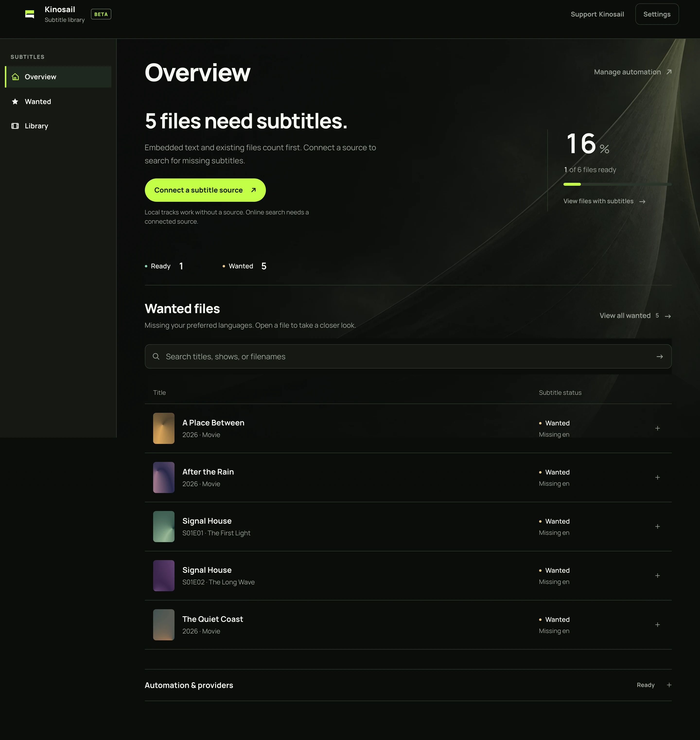Open The Quiet Coast poster thumbnail
Screen dimensions: 700x740
164,625
